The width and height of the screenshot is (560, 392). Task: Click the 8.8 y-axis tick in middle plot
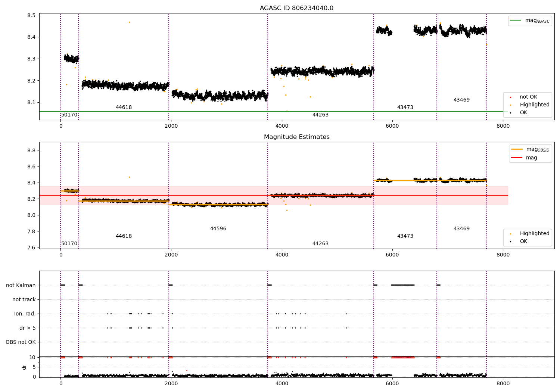click(31, 150)
